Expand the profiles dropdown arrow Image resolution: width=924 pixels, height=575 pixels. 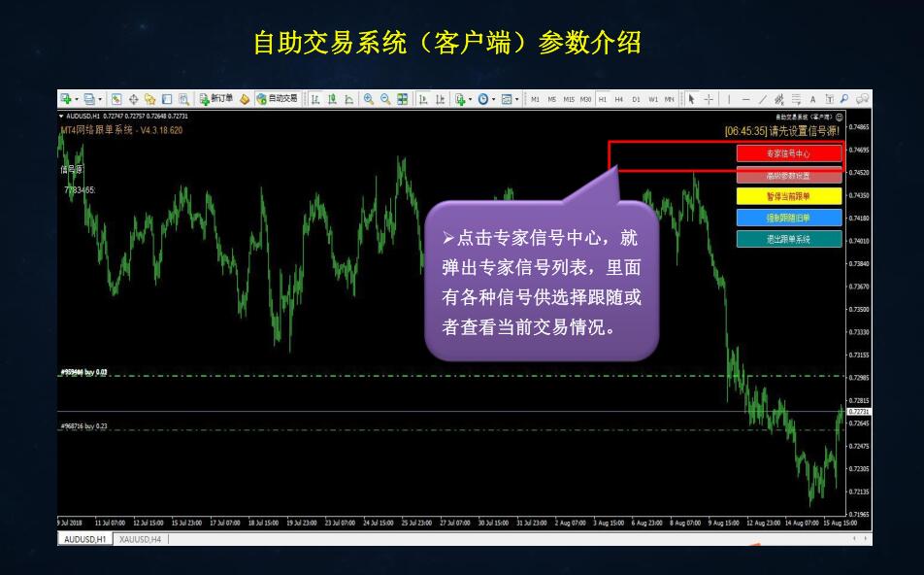pyautogui.click(x=100, y=98)
